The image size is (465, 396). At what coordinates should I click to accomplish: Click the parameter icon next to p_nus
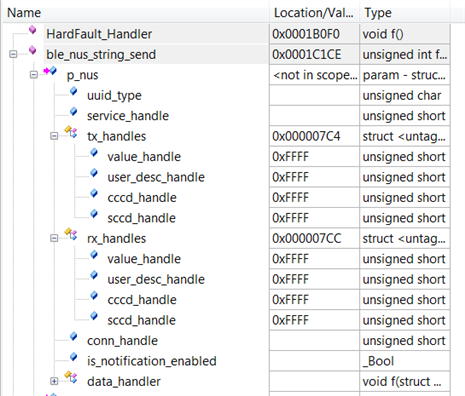pyautogui.click(x=50, y=71)
